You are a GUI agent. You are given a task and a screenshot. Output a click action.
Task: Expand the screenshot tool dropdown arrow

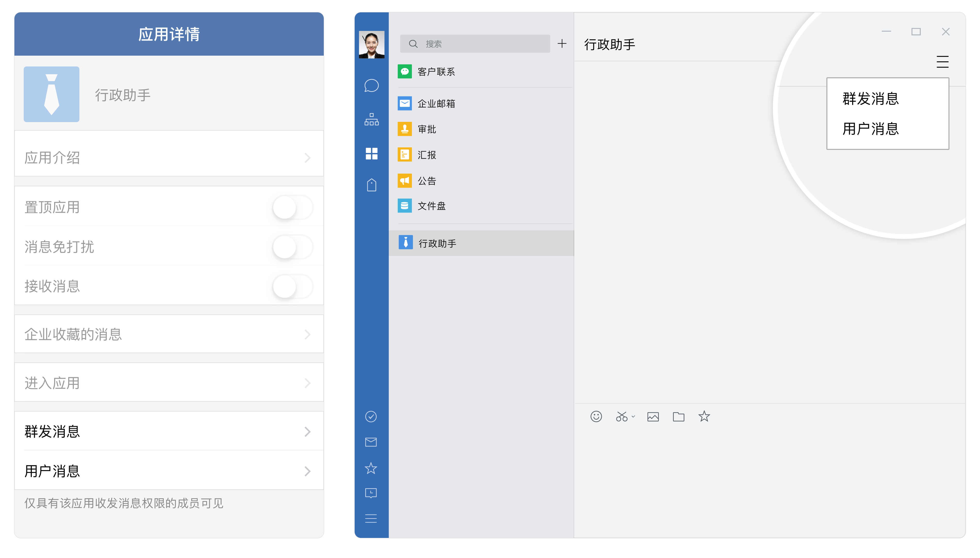633,417
